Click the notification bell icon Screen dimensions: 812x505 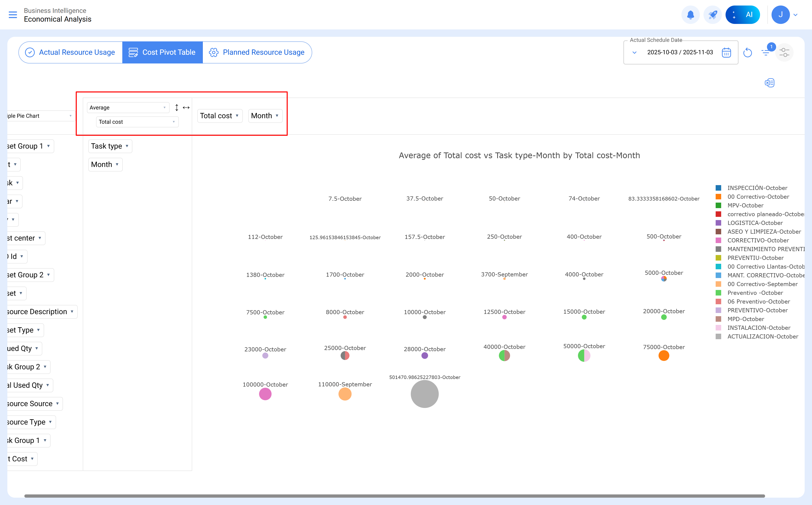point(690,15)
